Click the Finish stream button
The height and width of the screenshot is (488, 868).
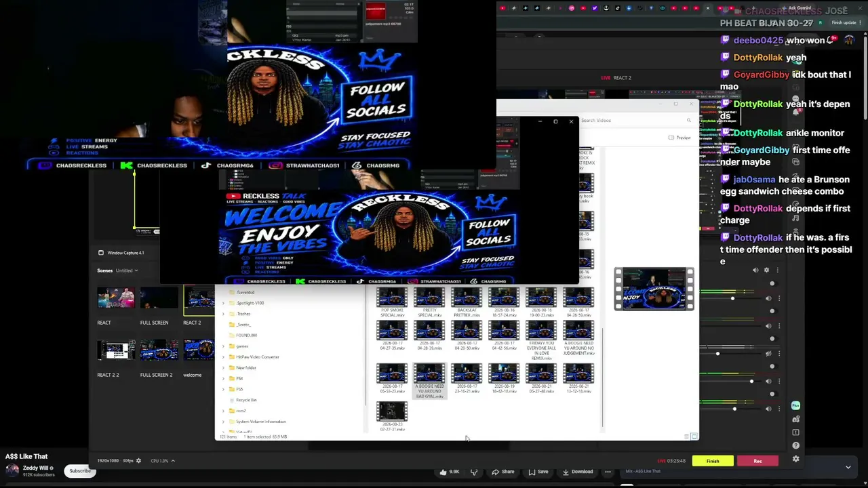[713, 461]
